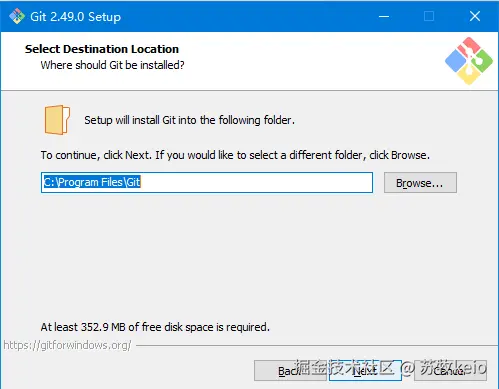Click the folder icon beside the setup message
The height and width of the screenshot is (389, 499).
click(x=57, y=120)
